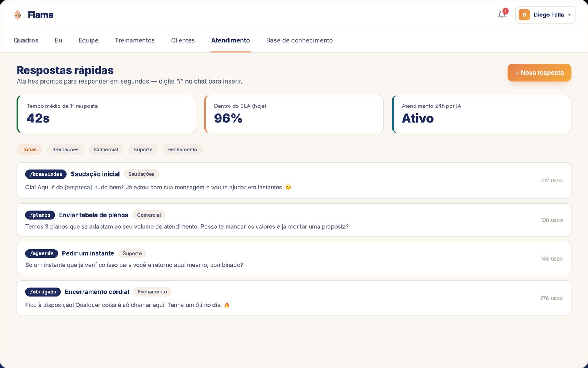Filter responses by Suporte chip
The width and height of the screenshot is (588, 368).
(x=143, y=149)
